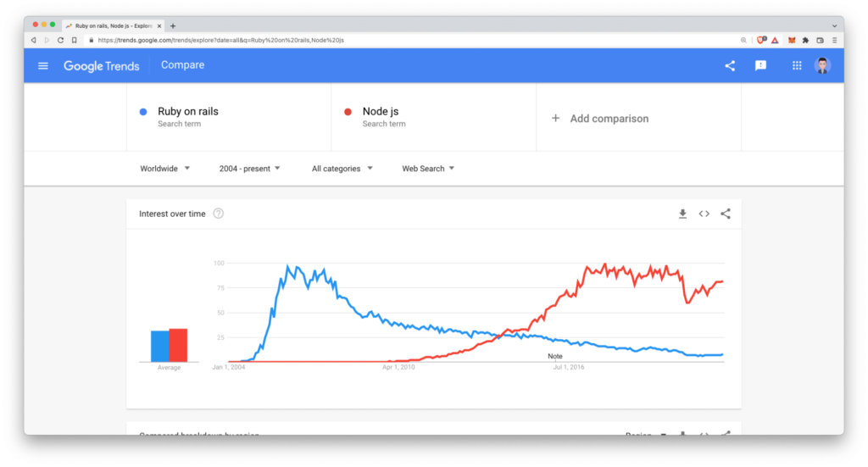Image resolution: width=868 pixels, height=467 pixels.
Task: Click the Google Trends logo
Action: coord(102,66)
